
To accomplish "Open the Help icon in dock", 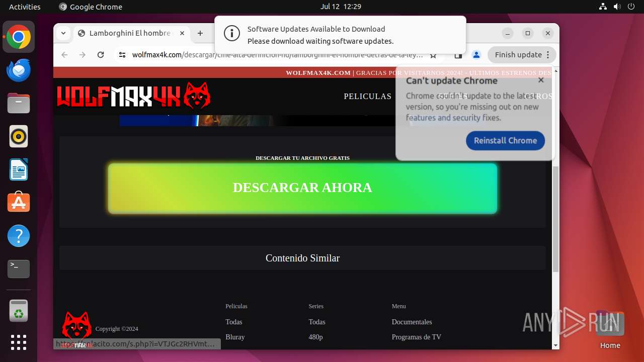I will click(19, 236).
